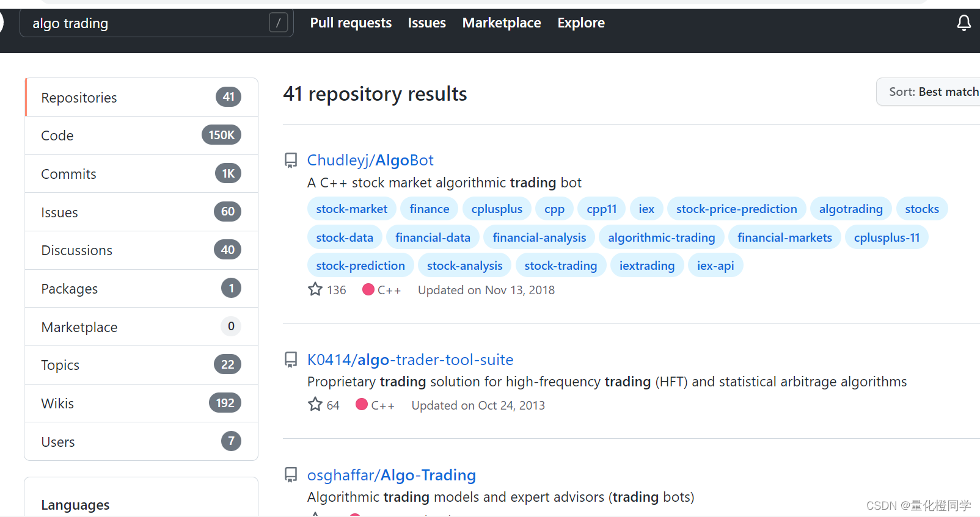Click the financial-data topic tag
980x517 pixels.
pyautogui.click(x=433, y=237)
